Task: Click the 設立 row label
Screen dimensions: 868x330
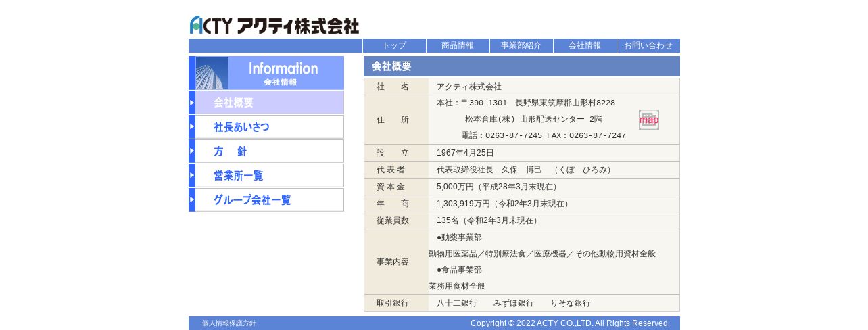Action: tap(393, 153)
